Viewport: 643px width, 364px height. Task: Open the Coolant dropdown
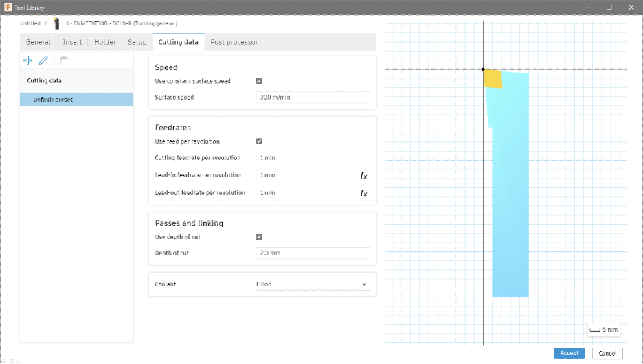[x=313, y=284]
